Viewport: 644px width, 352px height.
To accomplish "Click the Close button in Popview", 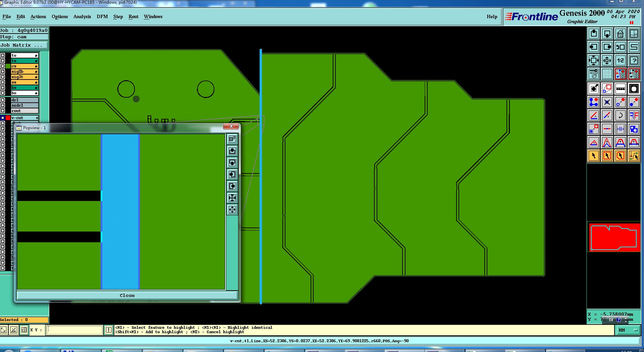I will (x=127, y=295).
